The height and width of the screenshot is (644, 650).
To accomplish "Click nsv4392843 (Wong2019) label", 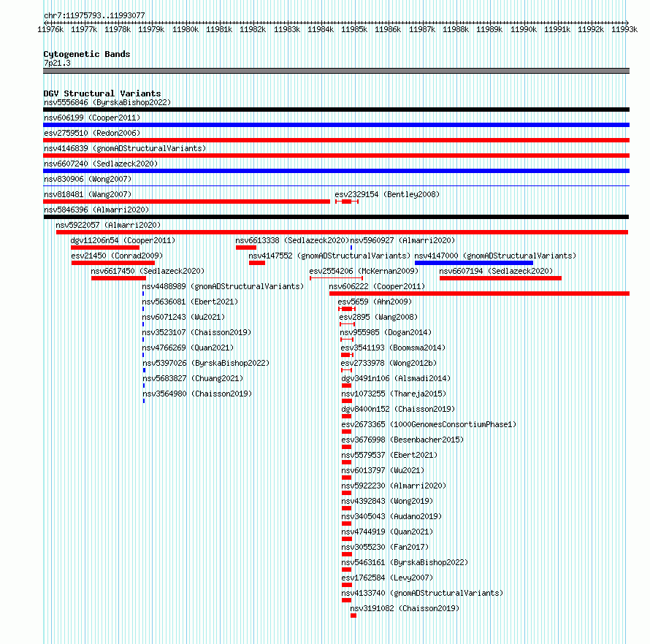I will point(387,501).
